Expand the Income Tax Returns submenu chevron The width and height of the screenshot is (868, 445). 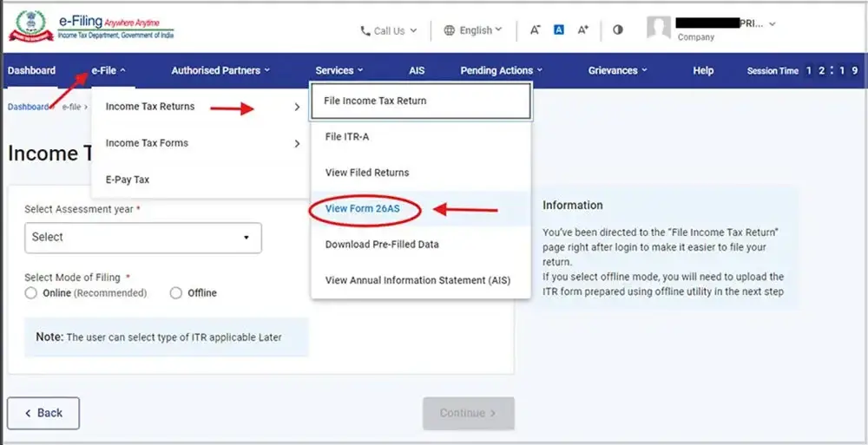point(297,107)
